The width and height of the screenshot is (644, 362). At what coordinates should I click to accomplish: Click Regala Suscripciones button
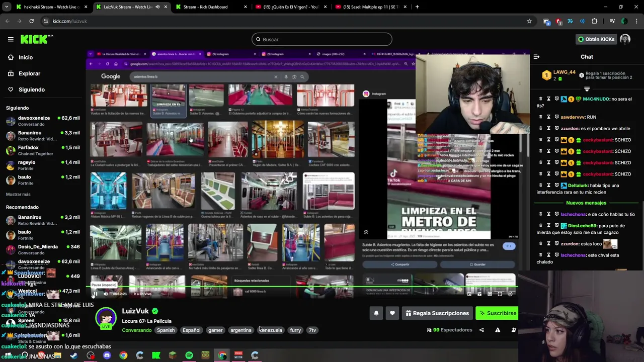[437, 313]
